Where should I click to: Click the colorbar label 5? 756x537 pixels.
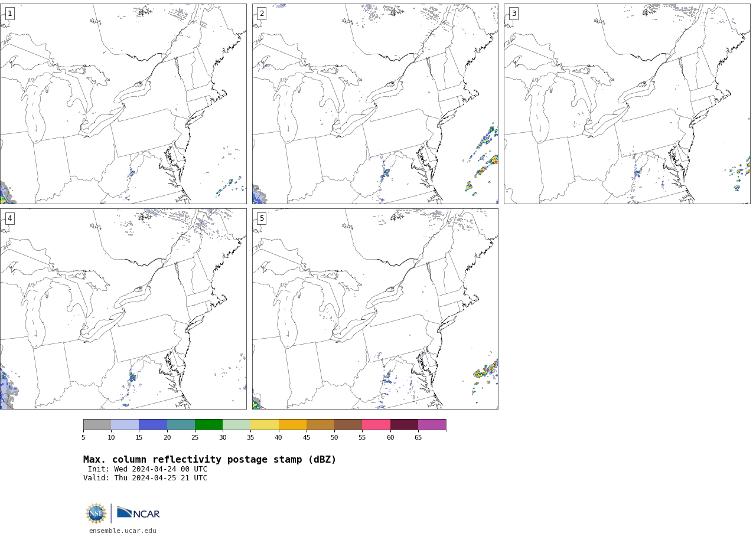[x=83, y=437]
